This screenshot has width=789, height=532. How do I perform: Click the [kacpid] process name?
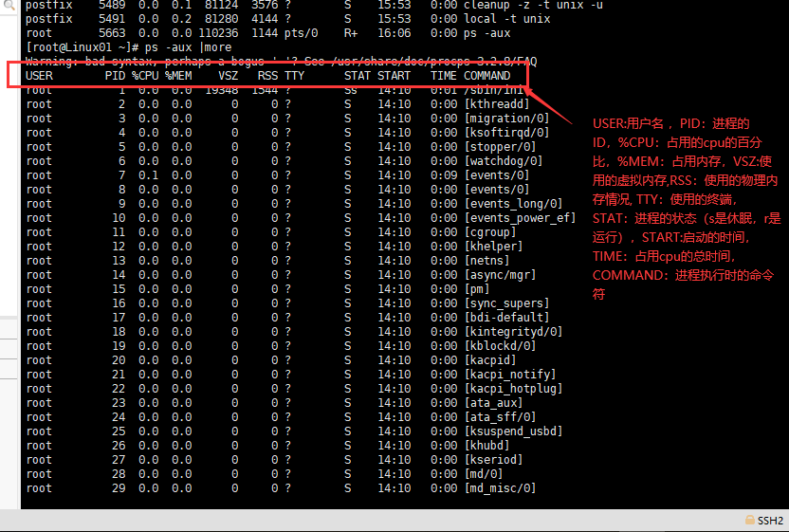click(490, 359)
